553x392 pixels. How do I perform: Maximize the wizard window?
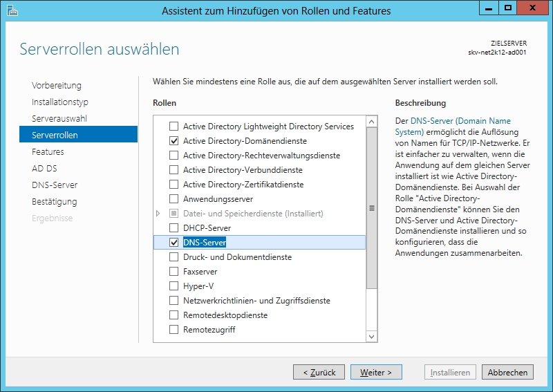click(x=508, y=9)
